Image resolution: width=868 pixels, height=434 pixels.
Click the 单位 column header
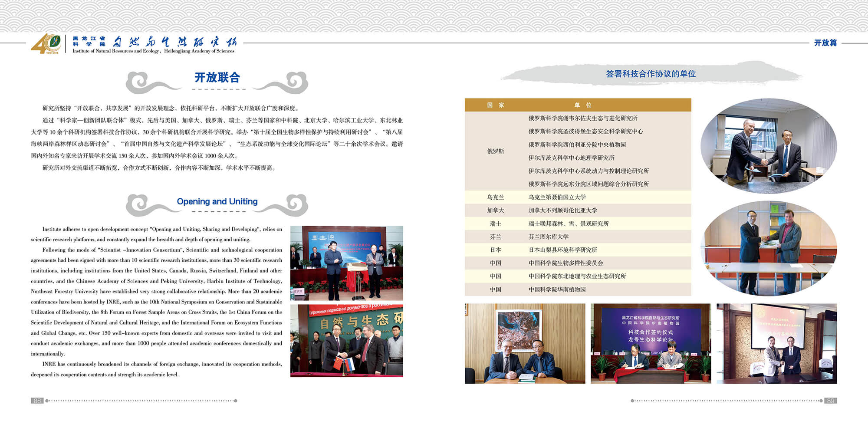point(583,105)
